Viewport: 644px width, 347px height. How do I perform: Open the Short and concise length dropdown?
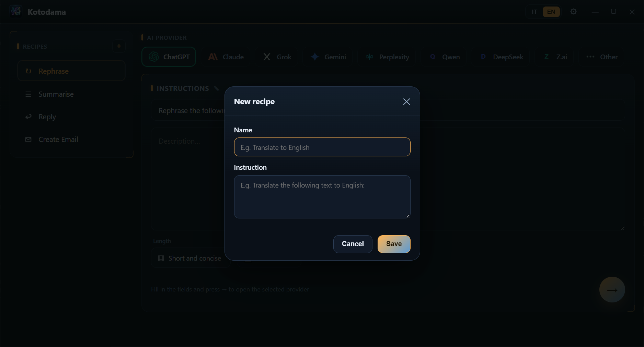(189, 258)
